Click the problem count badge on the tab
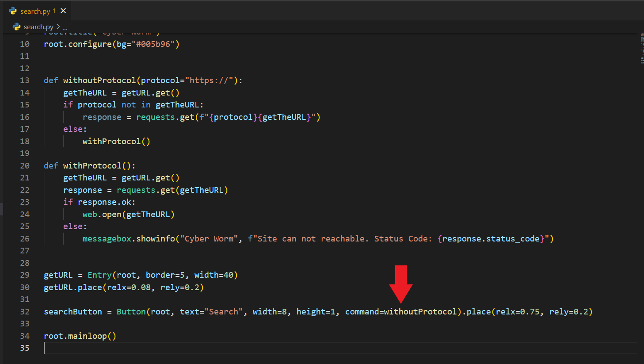Screen dimensions: 644x364 point(54,11)
